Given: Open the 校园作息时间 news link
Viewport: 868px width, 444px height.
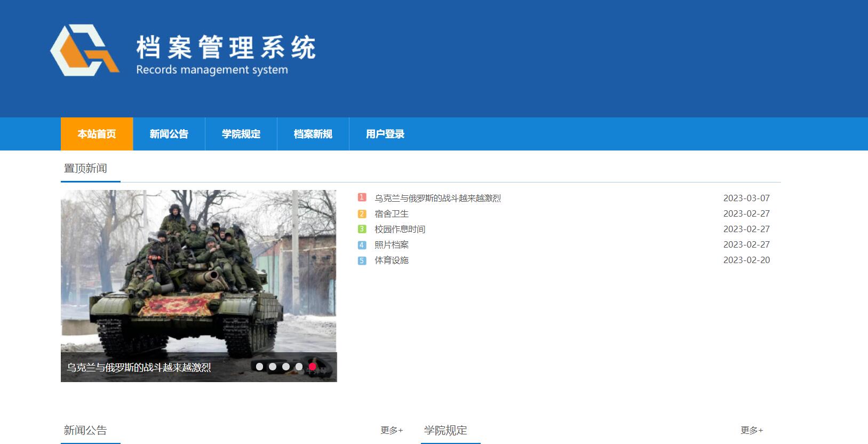Looking at the screenshot, I should pyautogui.click(x=400, y=229).
